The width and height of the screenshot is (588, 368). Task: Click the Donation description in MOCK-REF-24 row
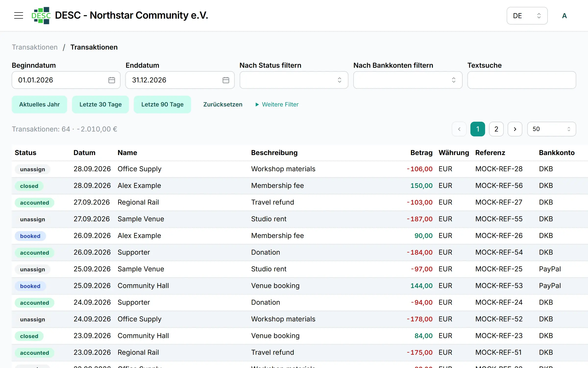(266, 302)
